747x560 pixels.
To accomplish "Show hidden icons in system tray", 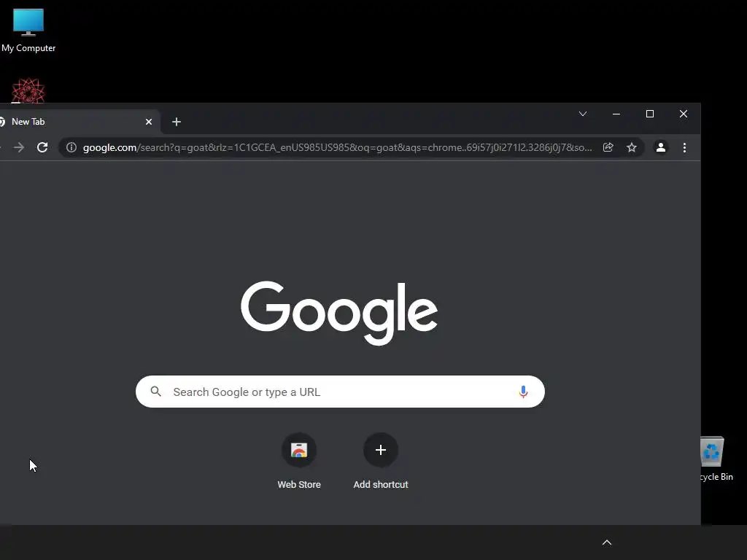I will [607, 542].
